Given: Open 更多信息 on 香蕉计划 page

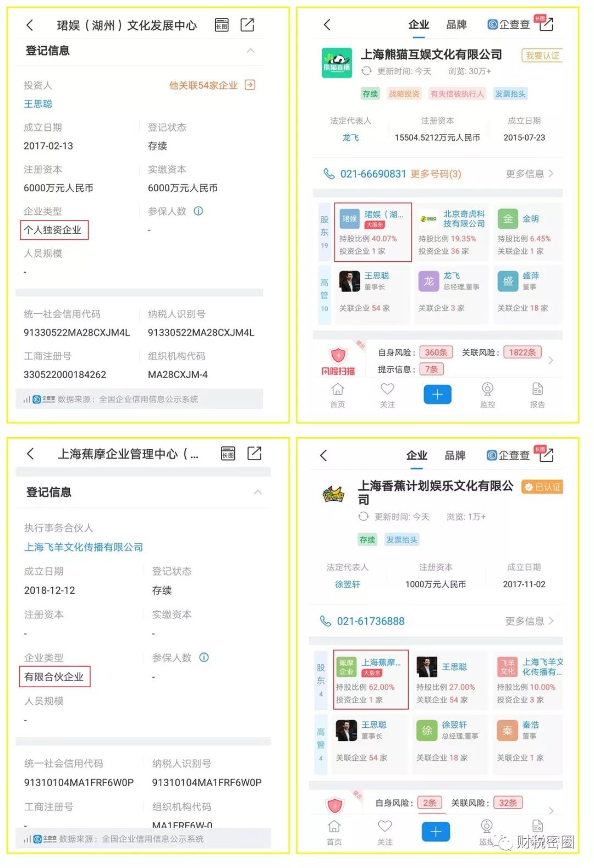Looking at the screenshot, I should tap(530, 621).
